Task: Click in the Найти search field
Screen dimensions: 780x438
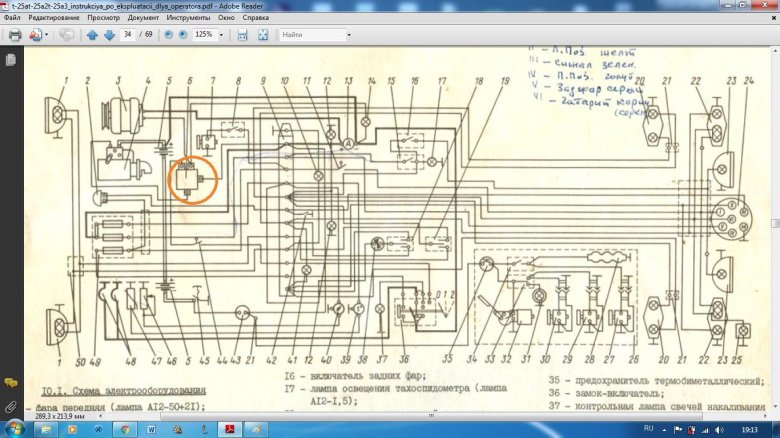Action: click(311, 34)
